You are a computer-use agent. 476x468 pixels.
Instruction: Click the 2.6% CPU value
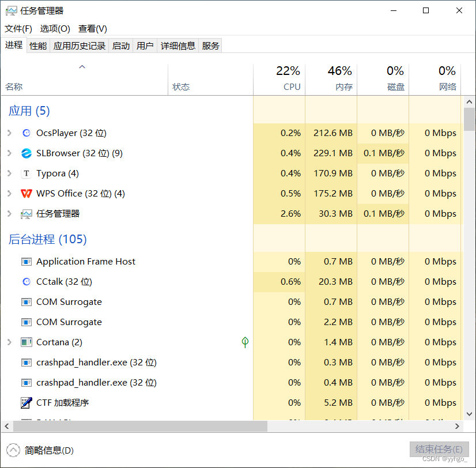[x=290, y=214]
